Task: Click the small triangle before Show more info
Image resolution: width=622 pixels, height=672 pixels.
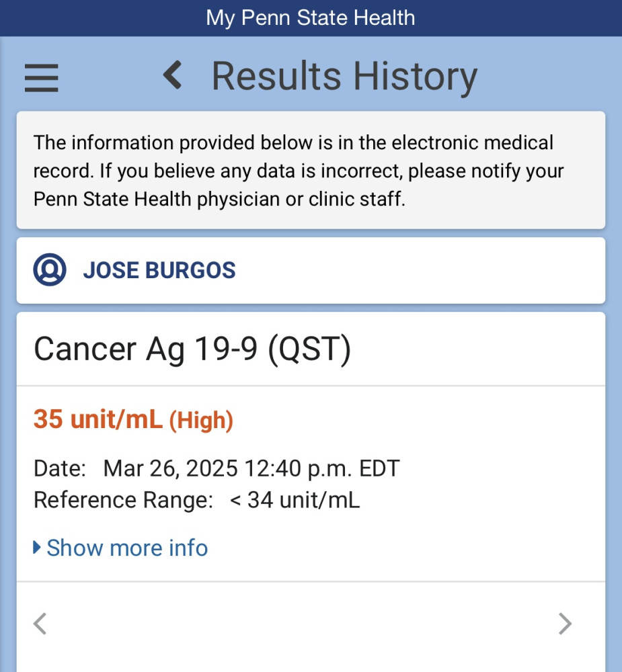Action: [38, 548]
